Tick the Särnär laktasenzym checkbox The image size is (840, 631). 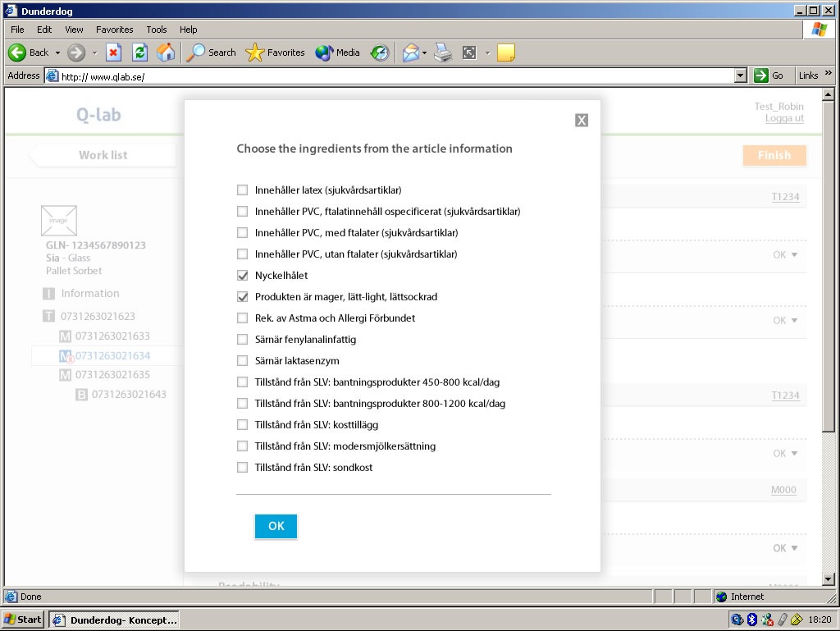[x=242, y=361]
